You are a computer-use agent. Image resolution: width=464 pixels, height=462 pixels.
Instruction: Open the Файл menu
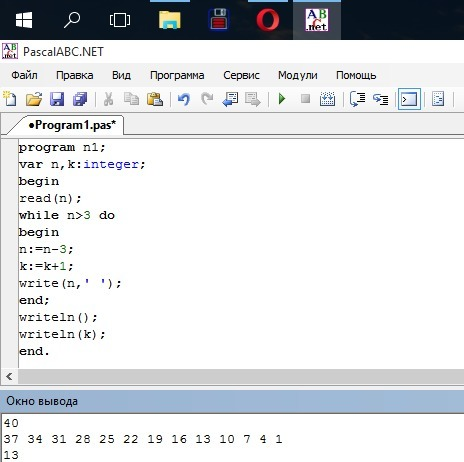(24, 75)
